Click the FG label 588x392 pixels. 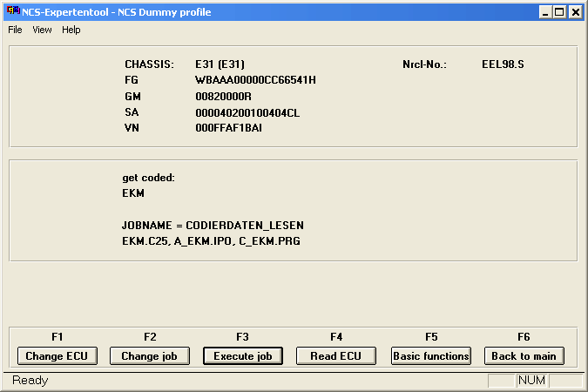[x=132, y=80]
